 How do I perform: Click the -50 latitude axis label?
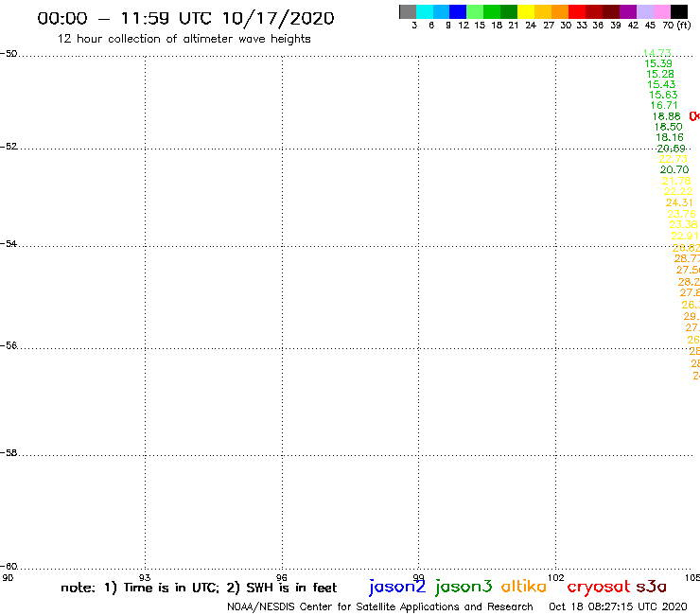click(9, 54)
